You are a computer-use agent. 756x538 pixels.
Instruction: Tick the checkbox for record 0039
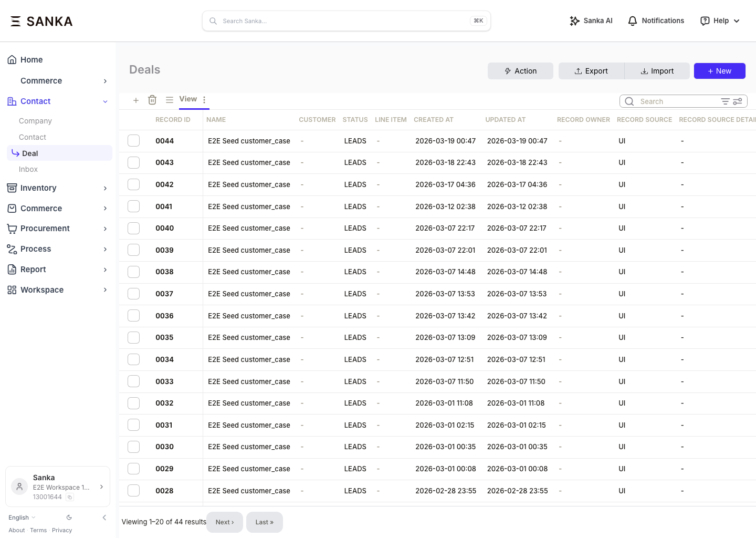click(134, 250)
